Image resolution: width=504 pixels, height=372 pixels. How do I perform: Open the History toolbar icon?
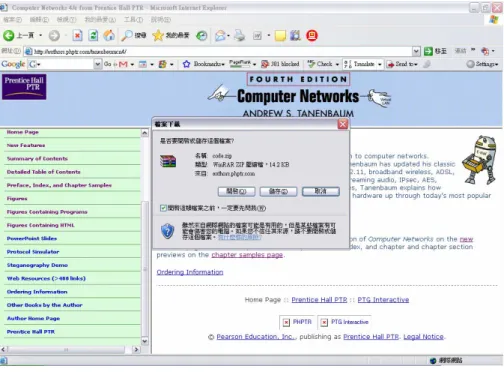tap(201, 35)
